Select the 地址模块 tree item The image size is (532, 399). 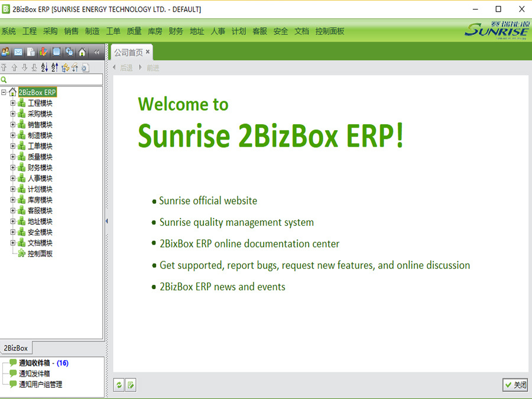pyautogui.click(x=40, y=221)
